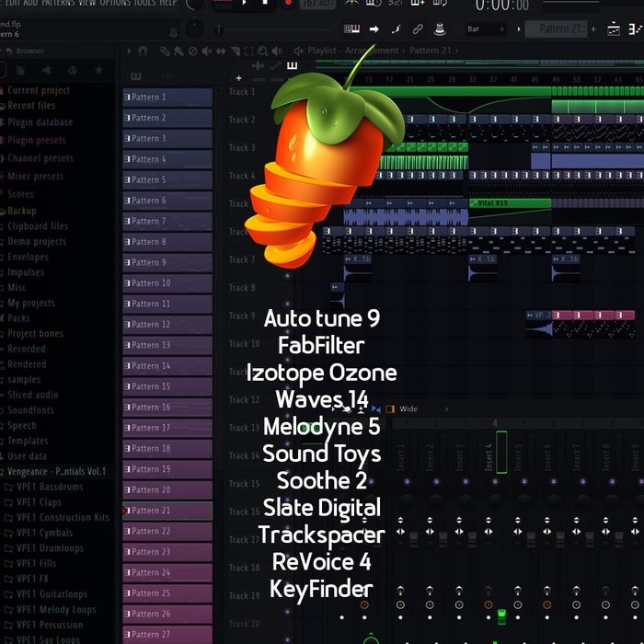Open the Wide mixer layout dropdown
The width and height of the screenshot is (644, 644).
[423, 409]
